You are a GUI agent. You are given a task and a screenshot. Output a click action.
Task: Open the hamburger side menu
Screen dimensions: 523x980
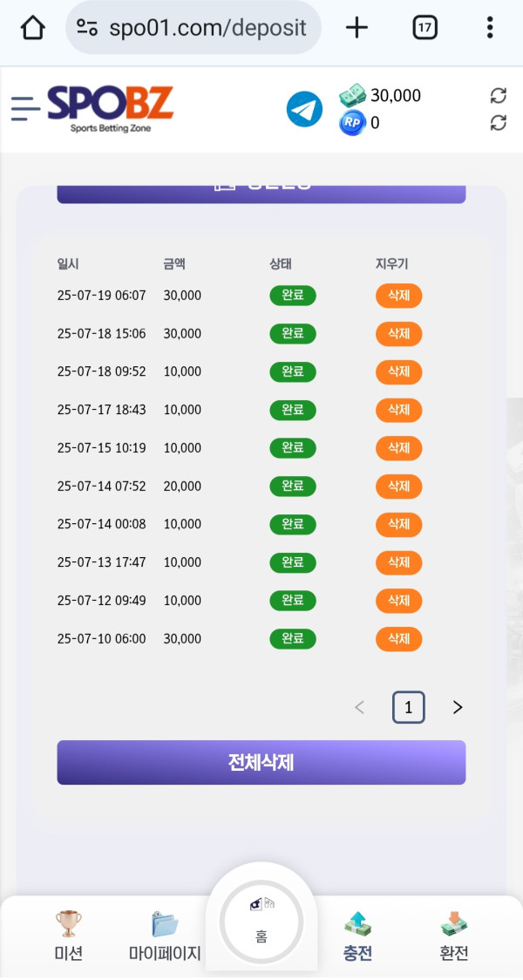[x=25, y=108]
